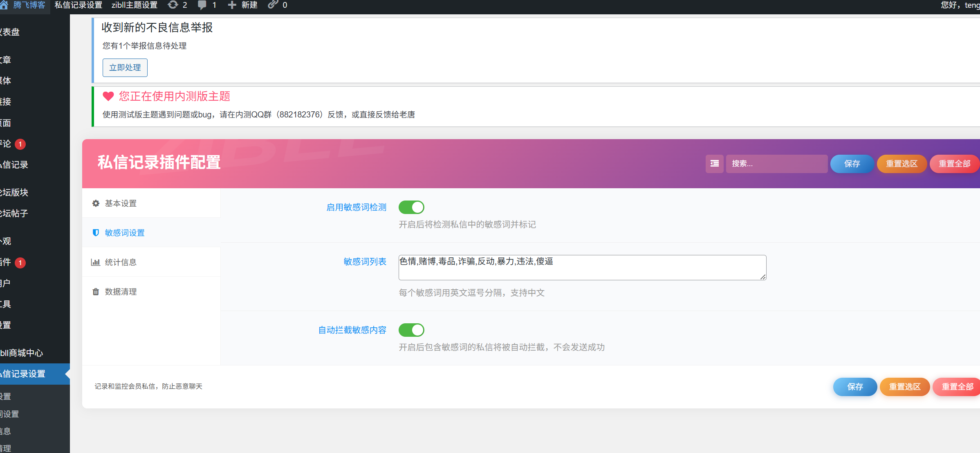
Task: Edit the 敏感词列表 text area
Action: click(581, 267)
